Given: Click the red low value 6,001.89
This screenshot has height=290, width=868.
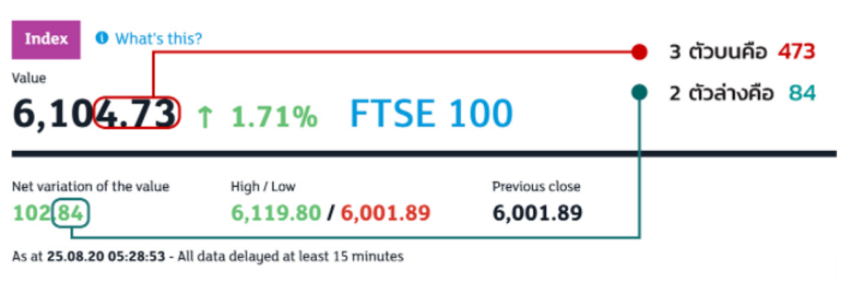Looking at the screenshot, I should [x=385, y=214].
